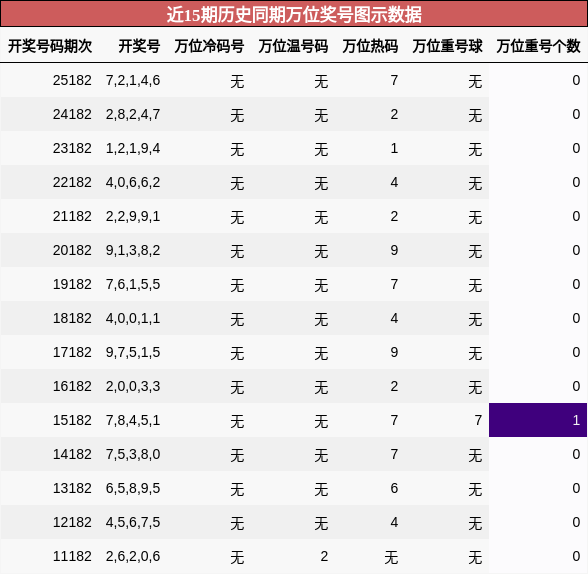The width and height of the screenshot is (588, 574).
Task: Click winning numbers 1,2,1,9,4
Action: pos(133,148)
